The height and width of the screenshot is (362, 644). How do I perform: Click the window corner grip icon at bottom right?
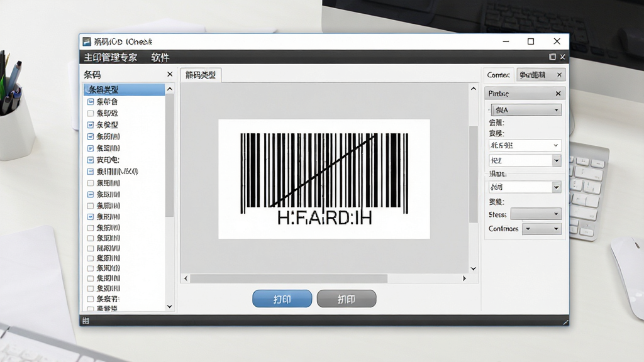coord(566,322)
